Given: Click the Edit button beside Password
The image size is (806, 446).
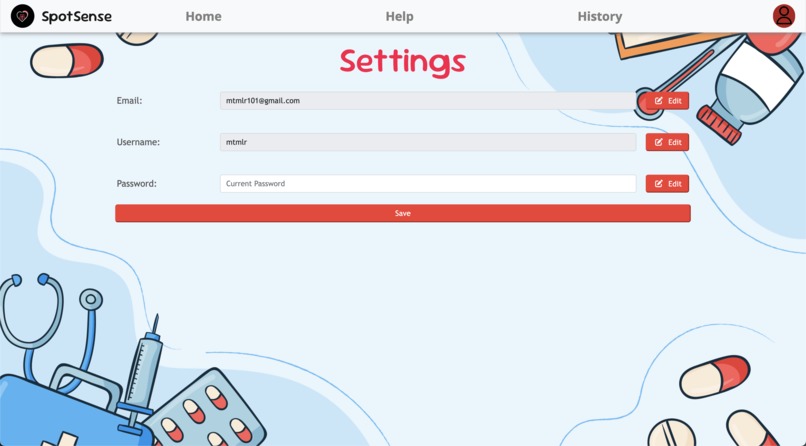Looking at the screenshot, I should click(x=667, y=183).
